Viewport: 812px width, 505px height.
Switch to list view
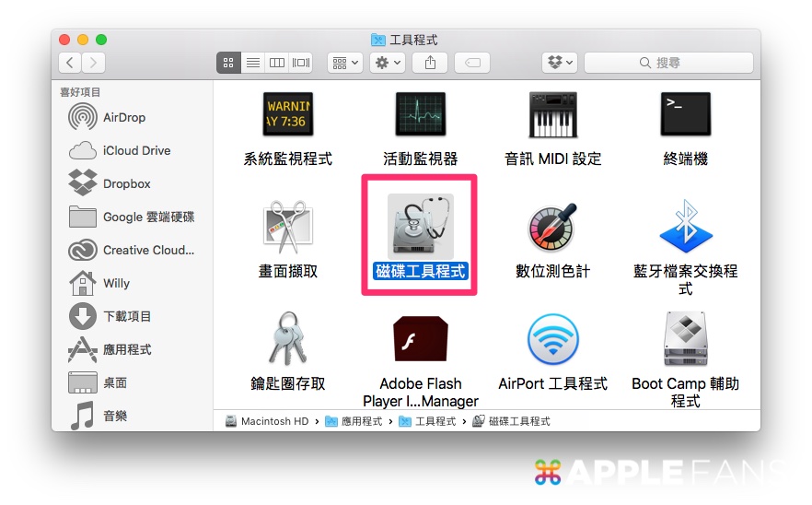click(252, 63)
